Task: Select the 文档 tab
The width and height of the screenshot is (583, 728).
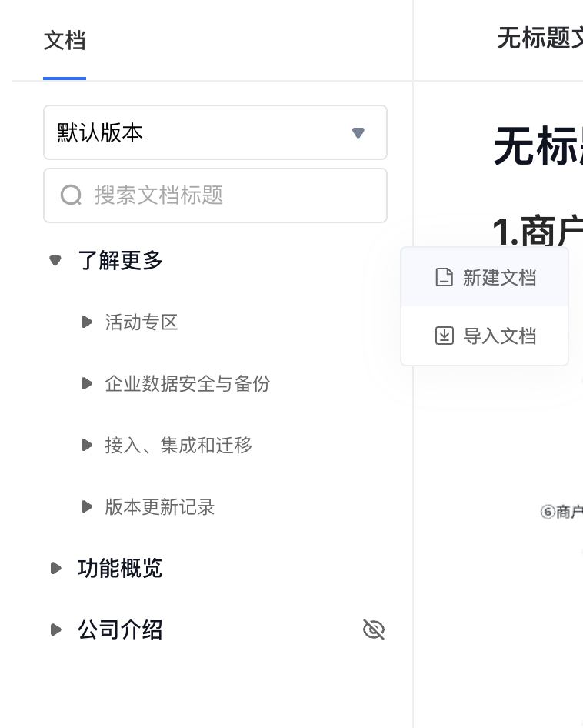Action: pos(65,40)
